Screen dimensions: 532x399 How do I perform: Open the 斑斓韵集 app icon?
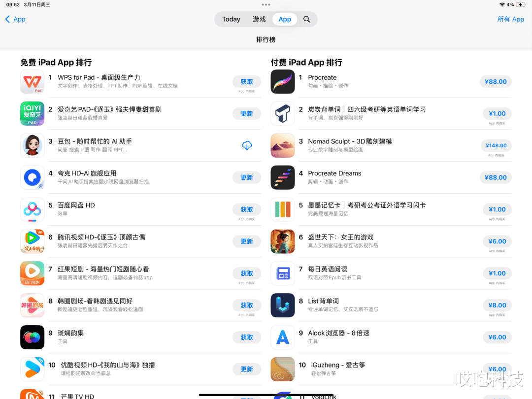click(x=32, y=337)
